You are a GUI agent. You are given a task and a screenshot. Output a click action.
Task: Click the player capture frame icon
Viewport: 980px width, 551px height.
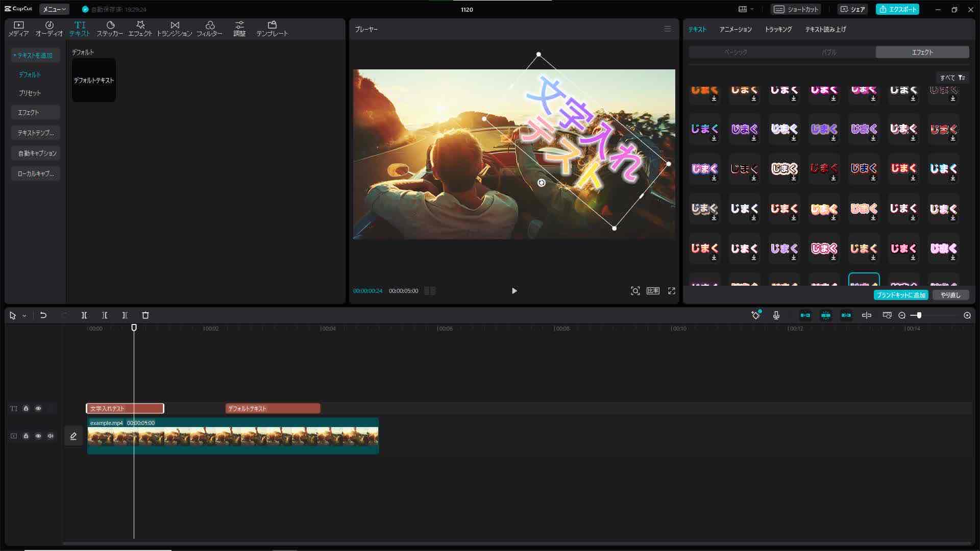635,291
